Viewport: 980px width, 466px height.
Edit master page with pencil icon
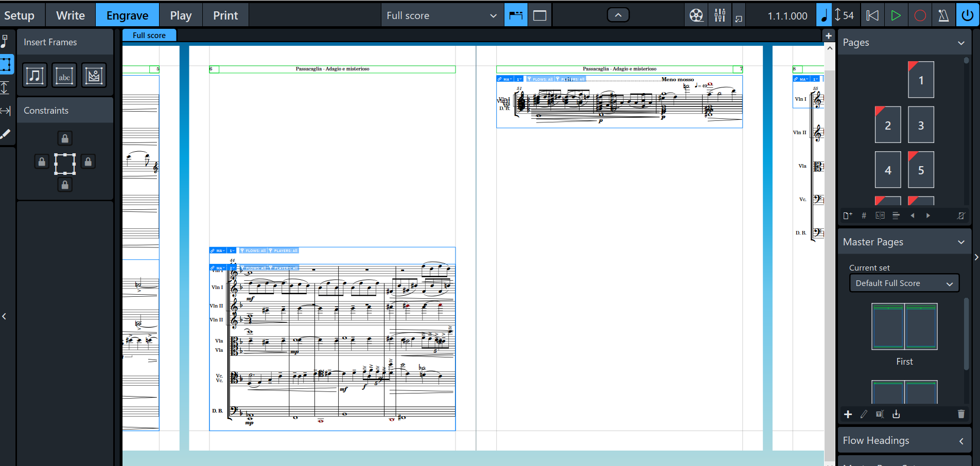[x=864, y=414]
